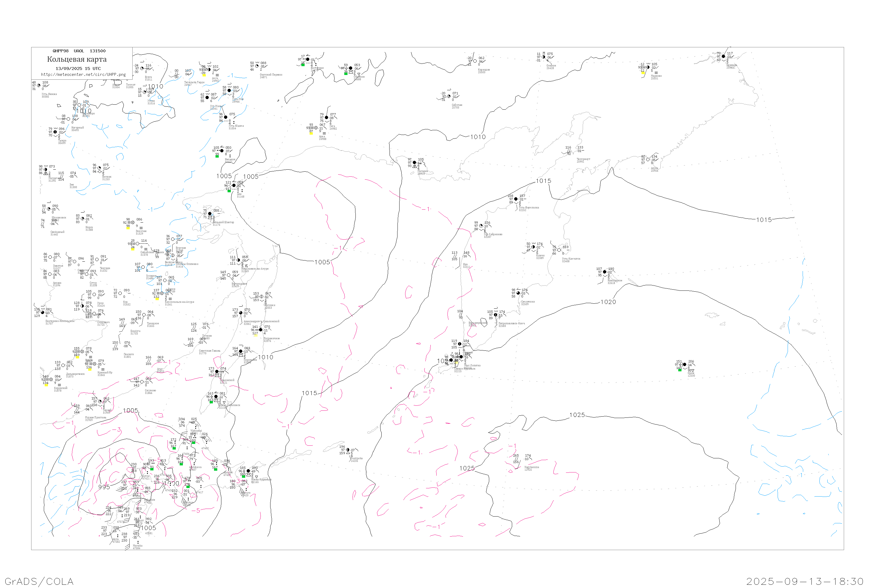Image resolution: width=882 pixels, height=588 pixels.
Task: Click the Охотский Перевоз station name label
Action: click(271, 75)
